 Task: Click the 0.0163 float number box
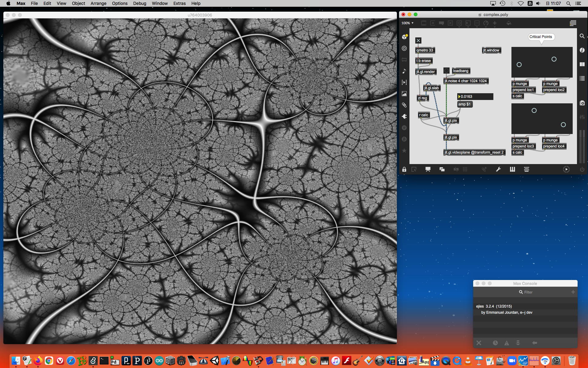475,97
